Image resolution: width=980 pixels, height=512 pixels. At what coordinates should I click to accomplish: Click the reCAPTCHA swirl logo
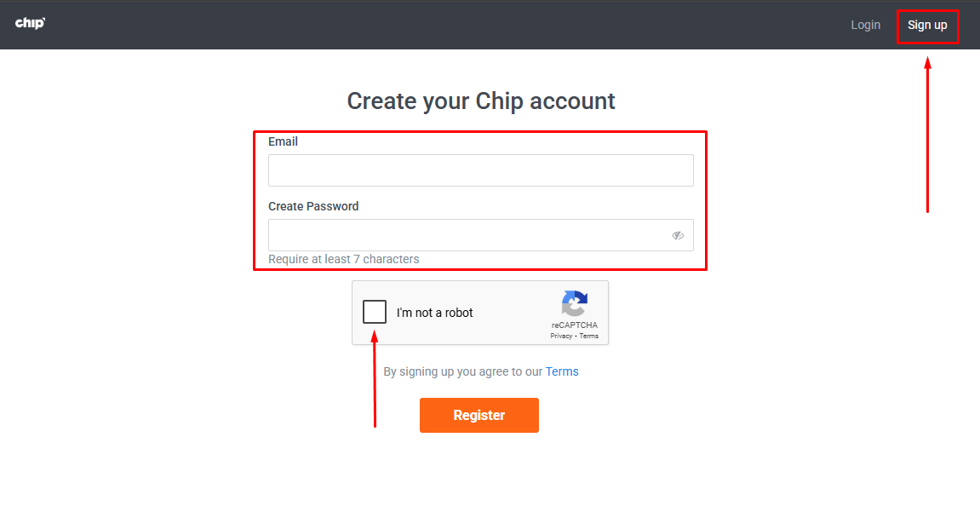(x=575, y=304)
